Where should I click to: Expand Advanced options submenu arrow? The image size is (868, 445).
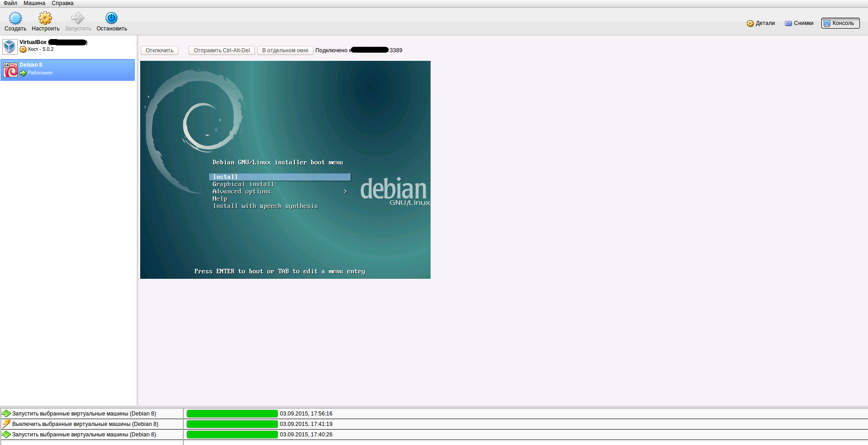(345, 192)
